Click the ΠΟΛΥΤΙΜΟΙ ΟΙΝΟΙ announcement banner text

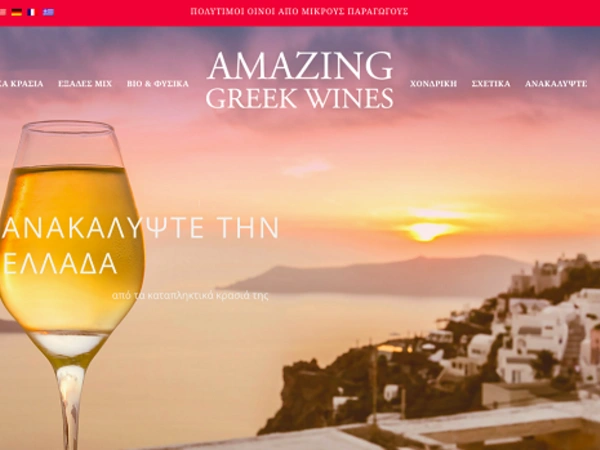point(299,11)
